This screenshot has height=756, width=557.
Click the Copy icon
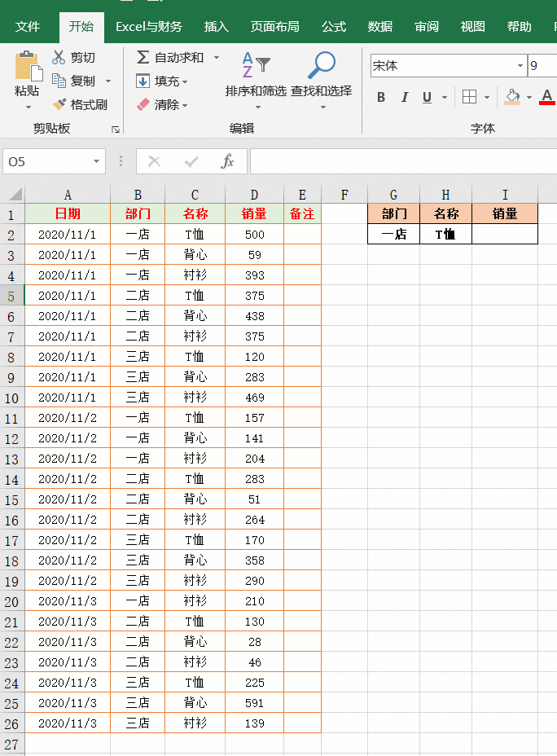pos(59,81)
